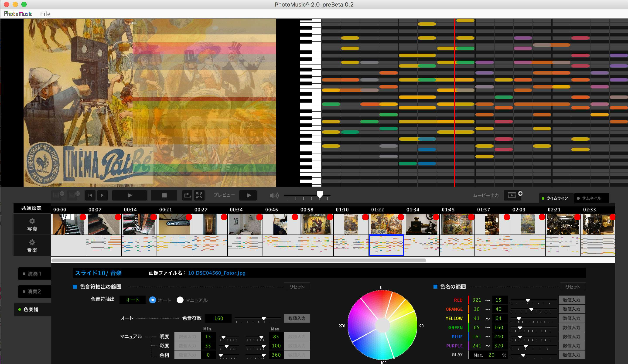
Task: Click リセット for 色音符抽出の範囲
Action: 297,287
